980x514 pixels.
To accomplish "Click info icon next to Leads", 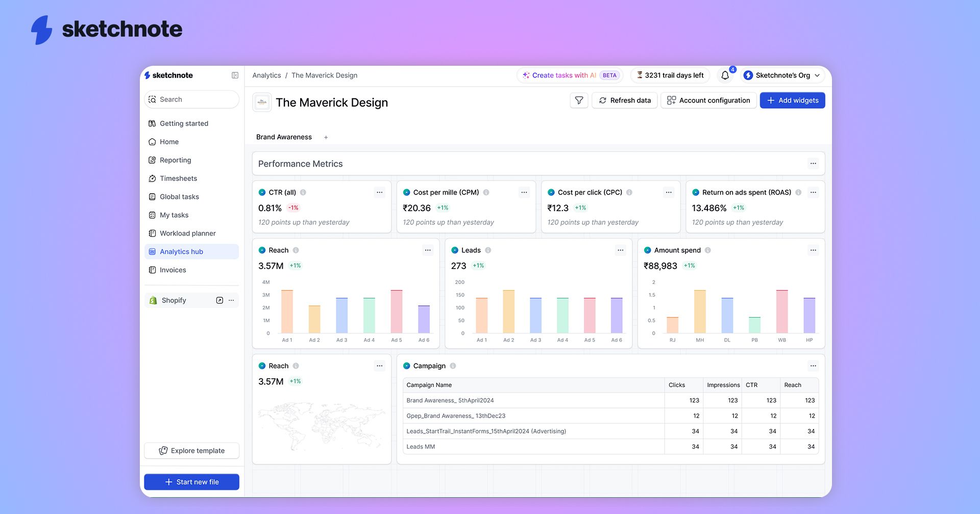I will point(488,250).
